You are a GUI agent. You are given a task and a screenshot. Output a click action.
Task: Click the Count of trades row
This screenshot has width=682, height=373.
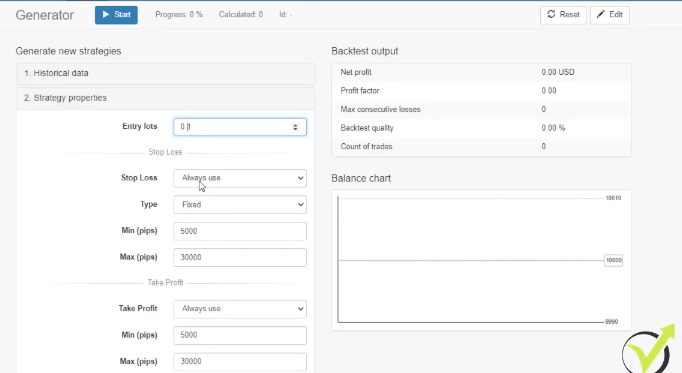(x=481, y=147)
